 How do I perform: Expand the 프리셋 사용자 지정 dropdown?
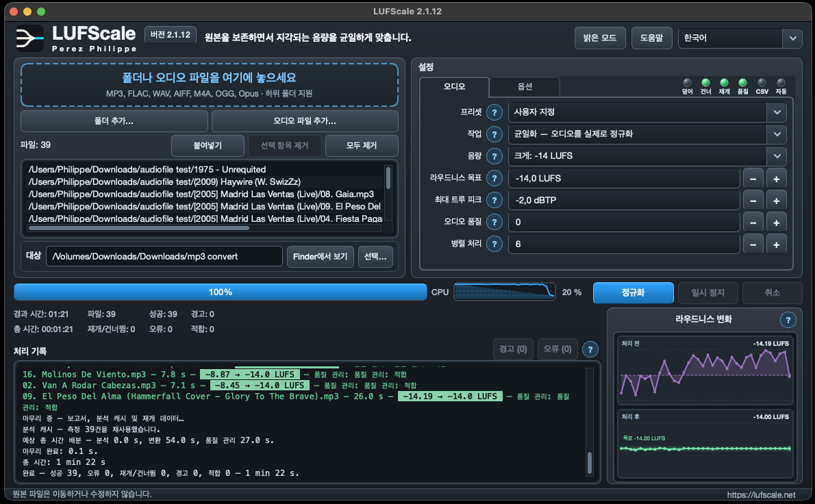[x=777, y=112]
